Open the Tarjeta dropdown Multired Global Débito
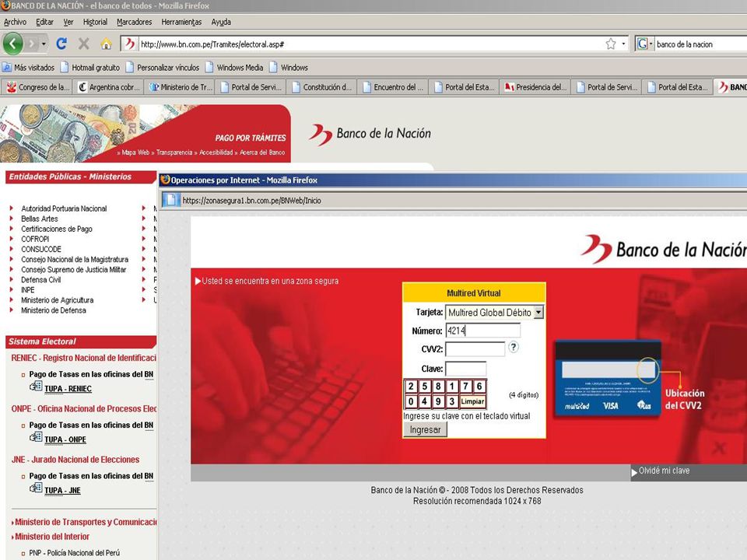747x560 pixels. tap(495, 313)
